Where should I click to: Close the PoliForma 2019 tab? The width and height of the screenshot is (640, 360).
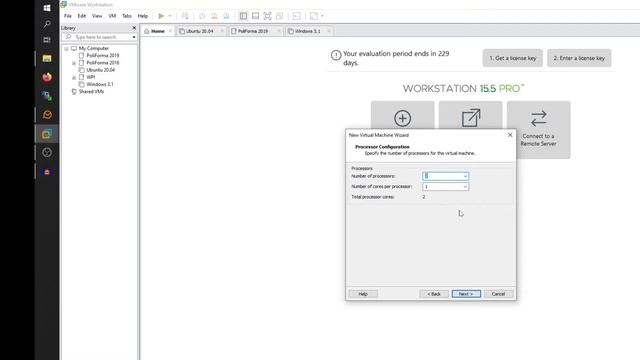point(279,31)
